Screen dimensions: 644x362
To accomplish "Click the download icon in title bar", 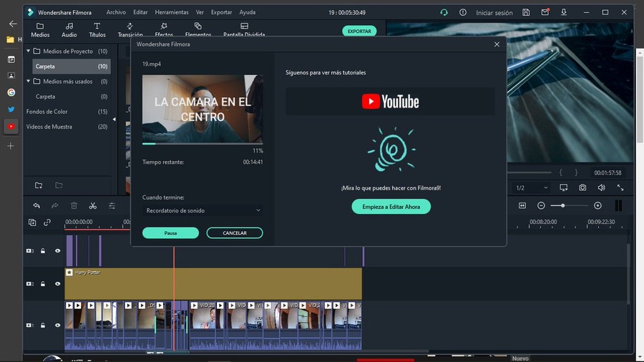I will (x=564, y=12).
